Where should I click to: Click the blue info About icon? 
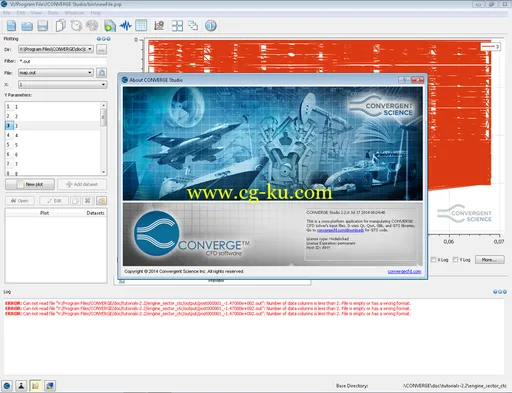pos(211,26)
